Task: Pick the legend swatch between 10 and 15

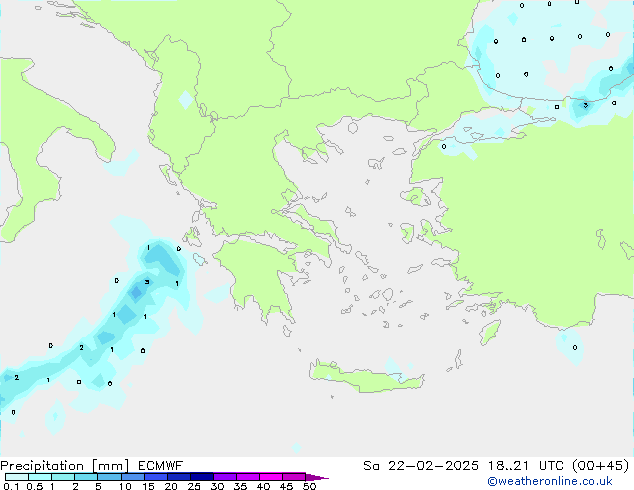Action: (x=133, y=477)
